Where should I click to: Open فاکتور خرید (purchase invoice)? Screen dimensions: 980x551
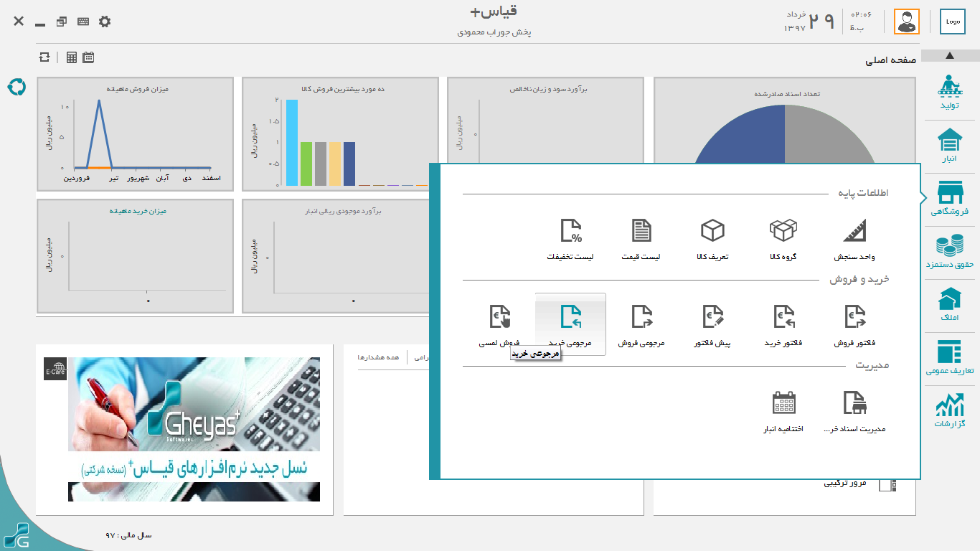[783, 326]
